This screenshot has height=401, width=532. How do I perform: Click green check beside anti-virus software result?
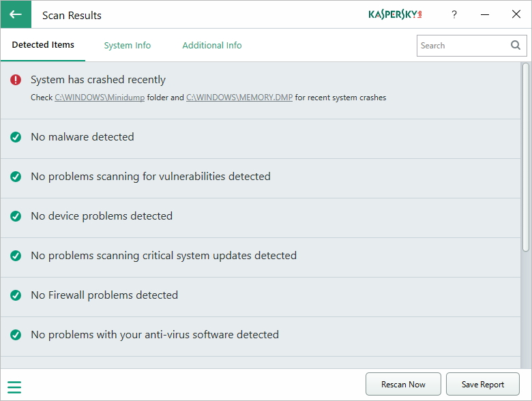coord(16,335)
